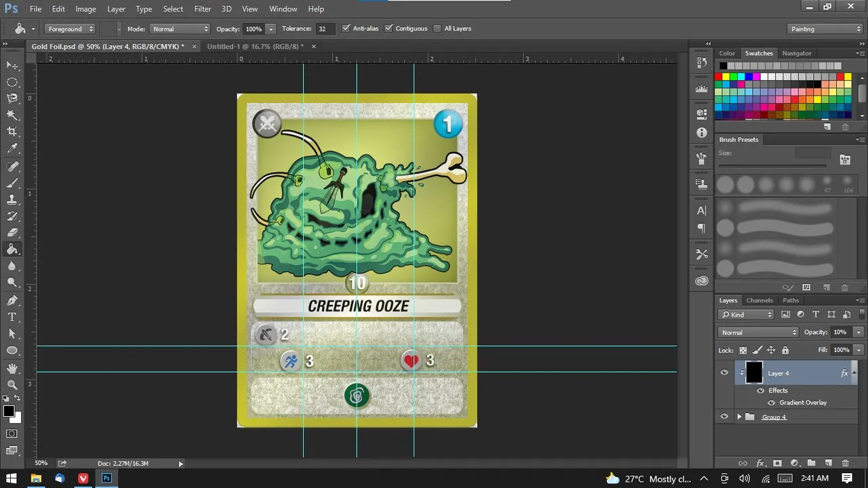Open the Foreground fill source dropdown
This screenshot has height=488, width=868.
[71, 29]
